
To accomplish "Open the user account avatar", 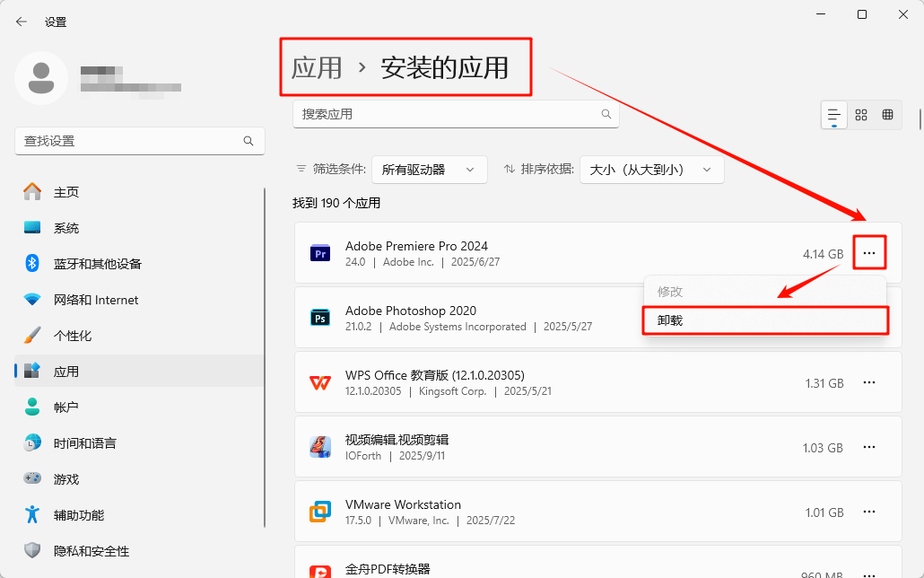I will pyautogui.click(x=41, y=78).
